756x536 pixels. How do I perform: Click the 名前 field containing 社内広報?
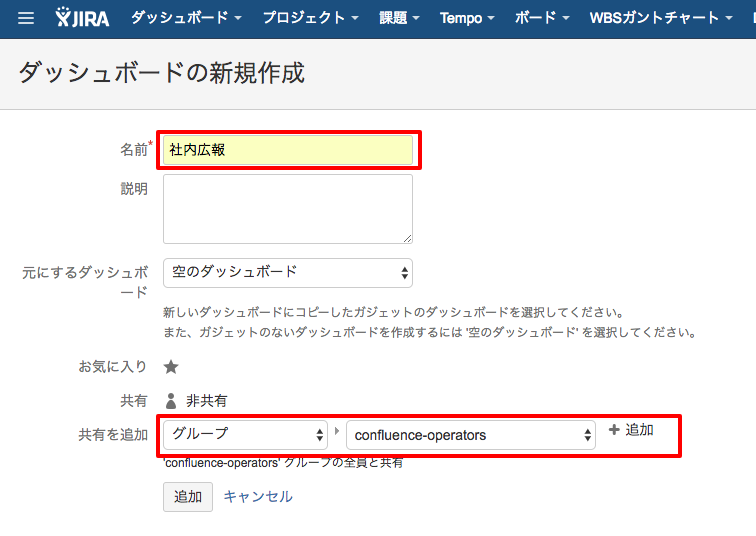click(288, 150)
